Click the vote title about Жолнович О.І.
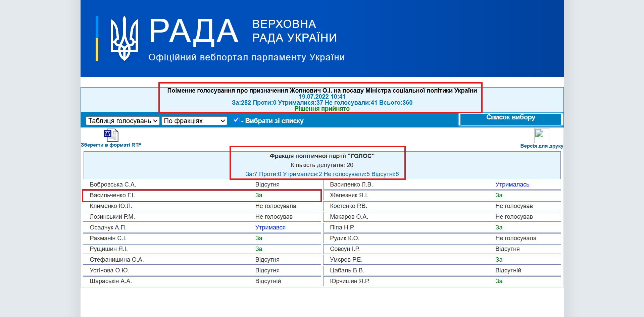 tap(322, 91)
